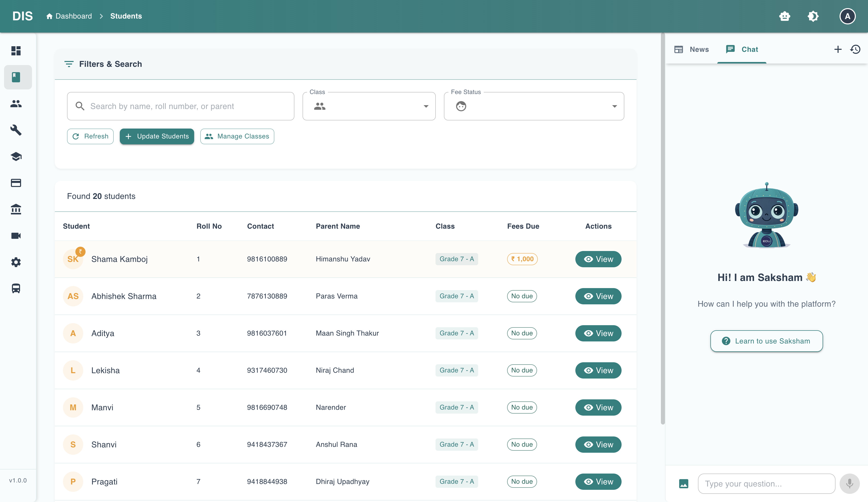The height and width of the screenshot is (502, 868).
Task: Click the wrench tools sidebar icon
Action: coord(16,130)
